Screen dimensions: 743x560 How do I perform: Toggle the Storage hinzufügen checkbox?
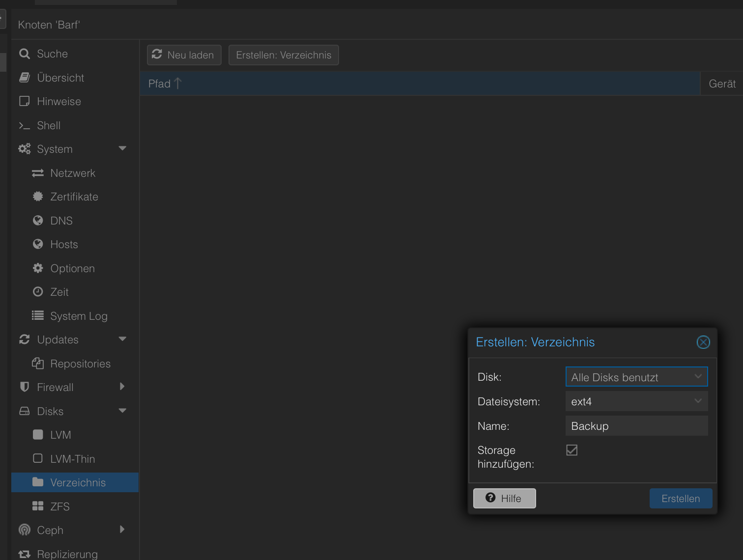[x=572, y=450]
